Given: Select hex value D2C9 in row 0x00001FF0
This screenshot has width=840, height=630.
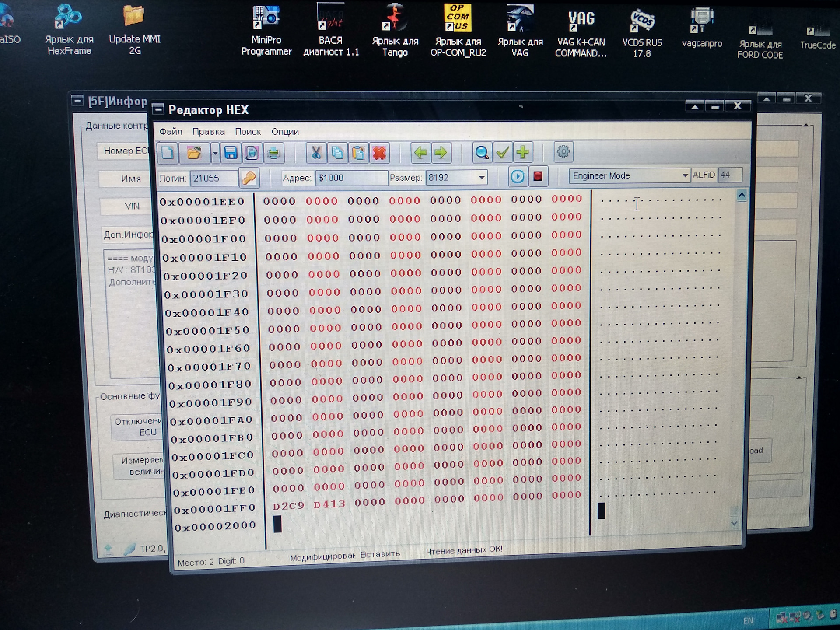Looking at the screenshot, I should [288, 506].
